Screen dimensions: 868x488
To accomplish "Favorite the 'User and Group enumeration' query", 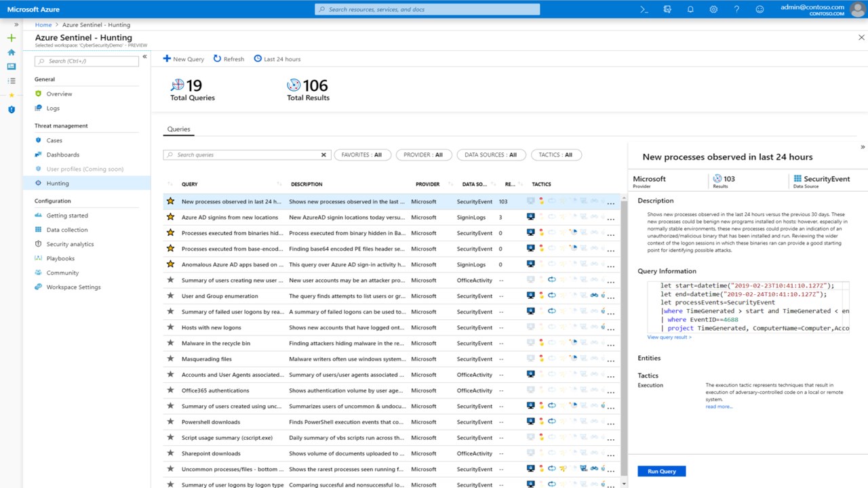I will point(171,296).
